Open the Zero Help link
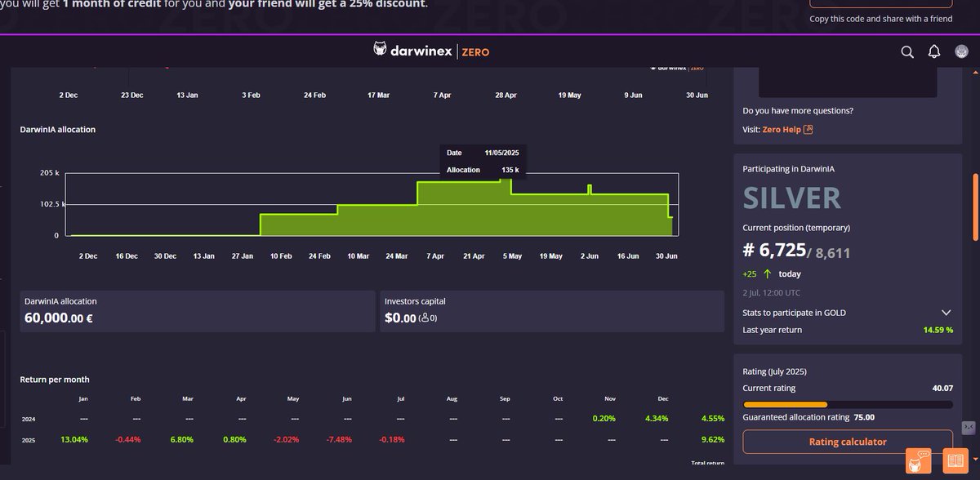Screen dimensions: 980x480 (782, 129)
